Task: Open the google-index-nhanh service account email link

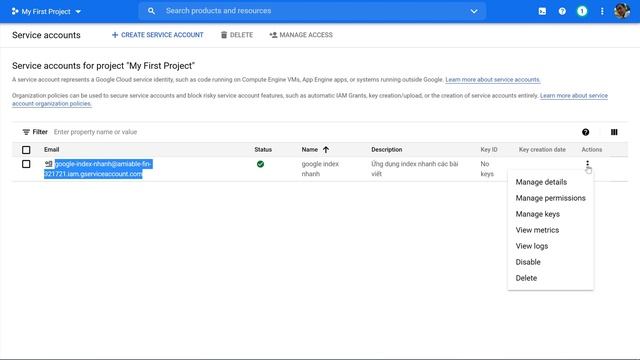Action: click(98, 169)
